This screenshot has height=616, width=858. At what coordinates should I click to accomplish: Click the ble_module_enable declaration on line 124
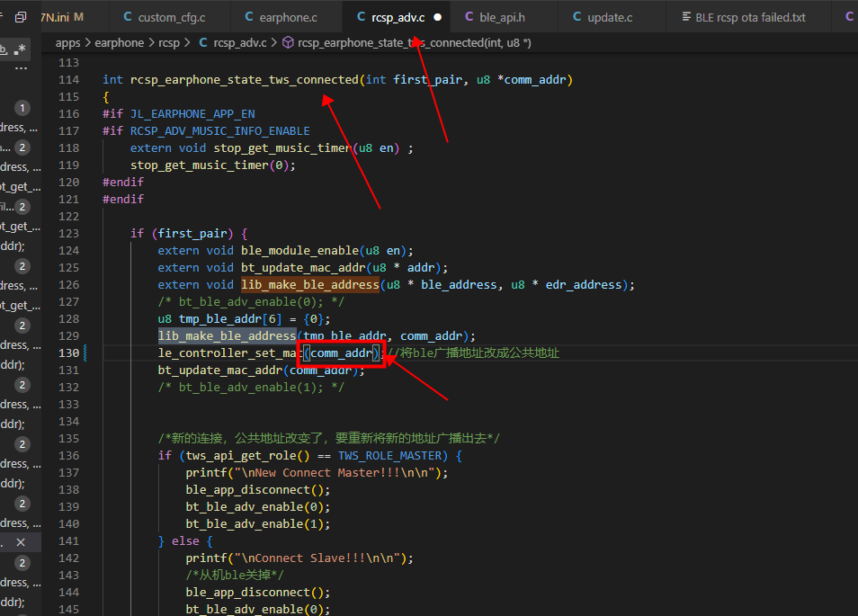(x=286, y=251)
